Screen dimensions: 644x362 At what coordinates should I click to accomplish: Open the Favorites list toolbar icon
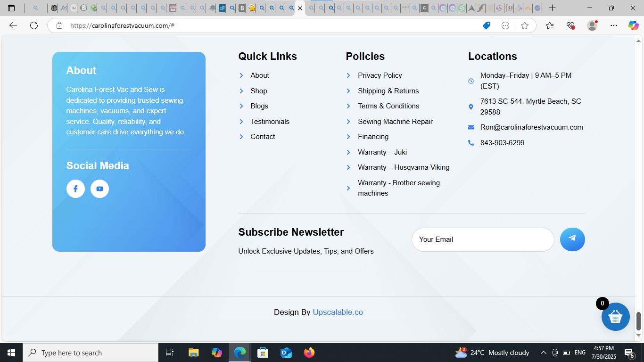click(550, 25)
